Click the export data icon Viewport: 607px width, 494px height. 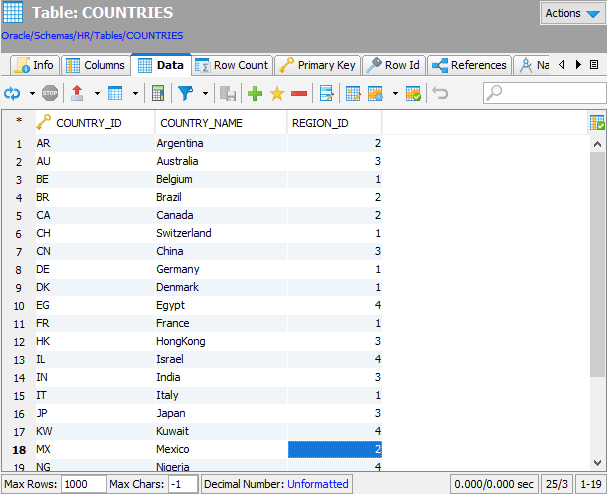tap(77, 93)
